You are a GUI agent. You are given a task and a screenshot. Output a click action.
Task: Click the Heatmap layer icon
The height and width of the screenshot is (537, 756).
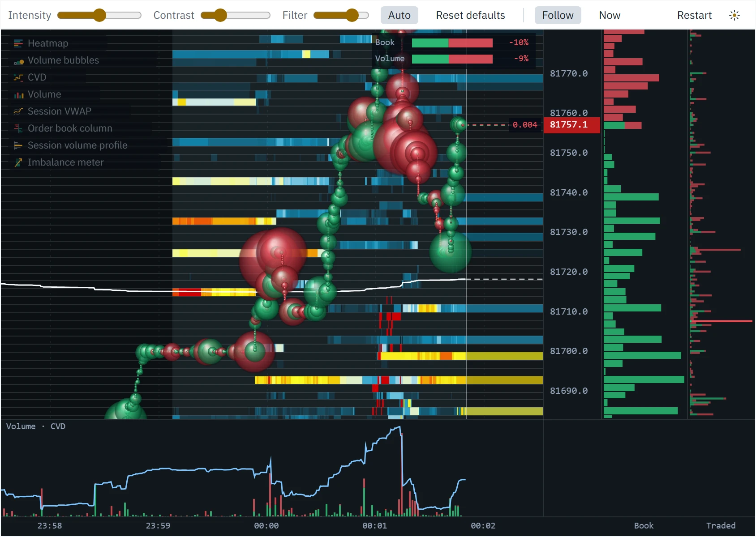pyautogui.click(x=18, y=43)
